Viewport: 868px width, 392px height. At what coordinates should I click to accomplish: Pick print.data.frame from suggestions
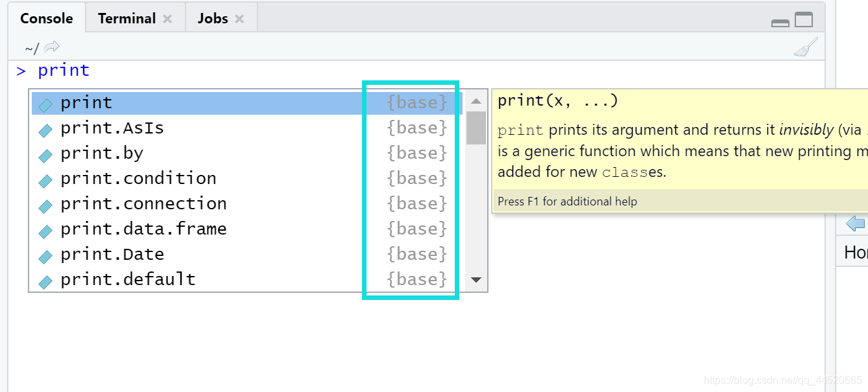[x=247, y=229]
